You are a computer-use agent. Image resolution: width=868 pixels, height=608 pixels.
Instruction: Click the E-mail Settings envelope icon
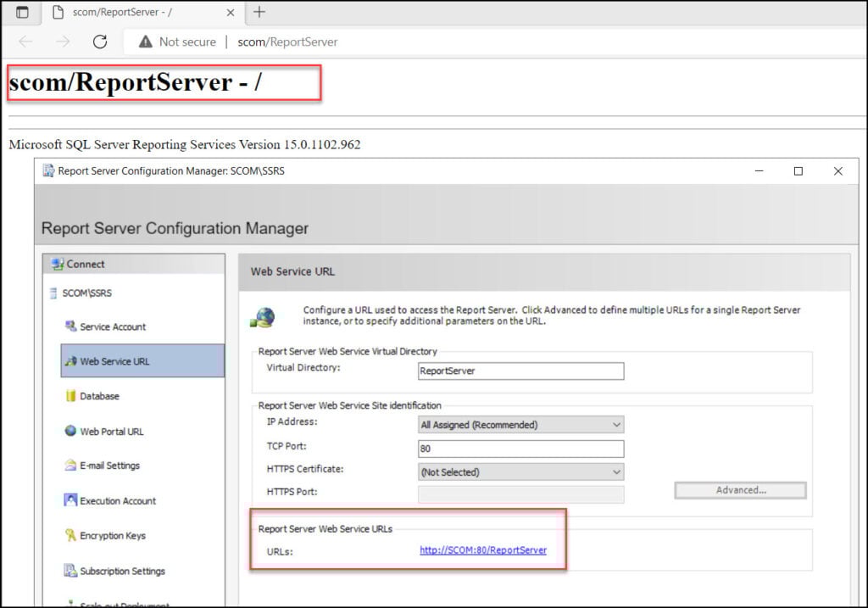pyautogui.click(x=70, y=466)
